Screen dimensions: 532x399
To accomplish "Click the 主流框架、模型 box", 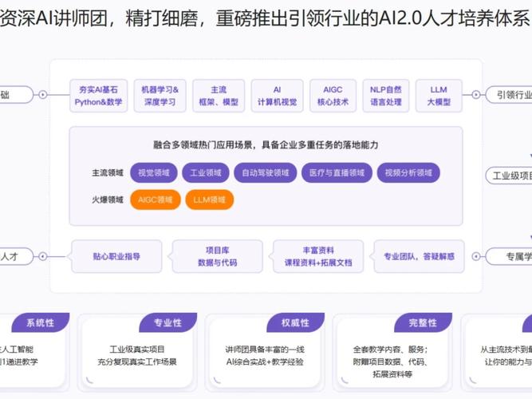I will (x=219, y=96).
